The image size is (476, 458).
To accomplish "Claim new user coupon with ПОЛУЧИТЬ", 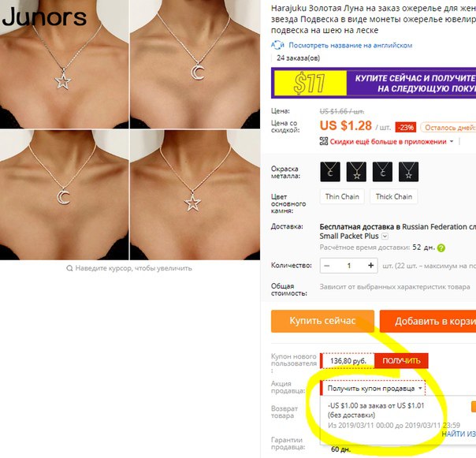I will coord(401,361).
